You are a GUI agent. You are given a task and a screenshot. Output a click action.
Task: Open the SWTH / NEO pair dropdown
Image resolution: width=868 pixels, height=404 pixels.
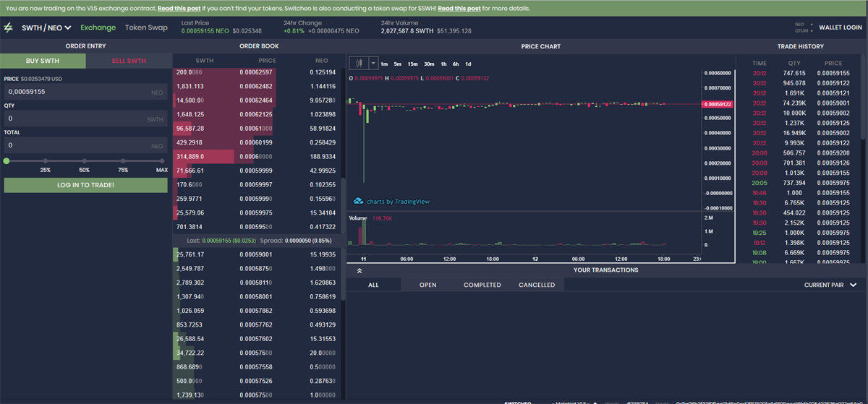(46, 27)
